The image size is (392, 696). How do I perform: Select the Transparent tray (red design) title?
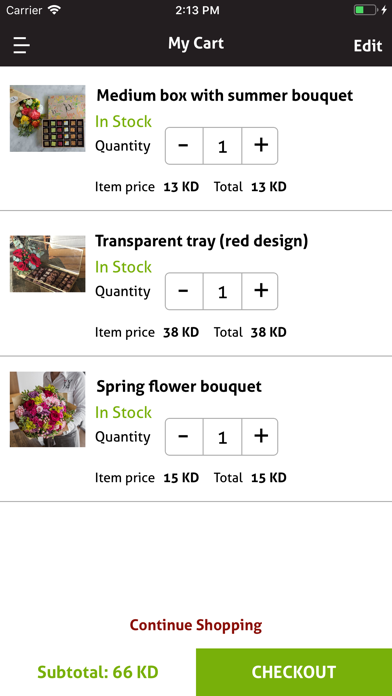(x=202, y=241)
